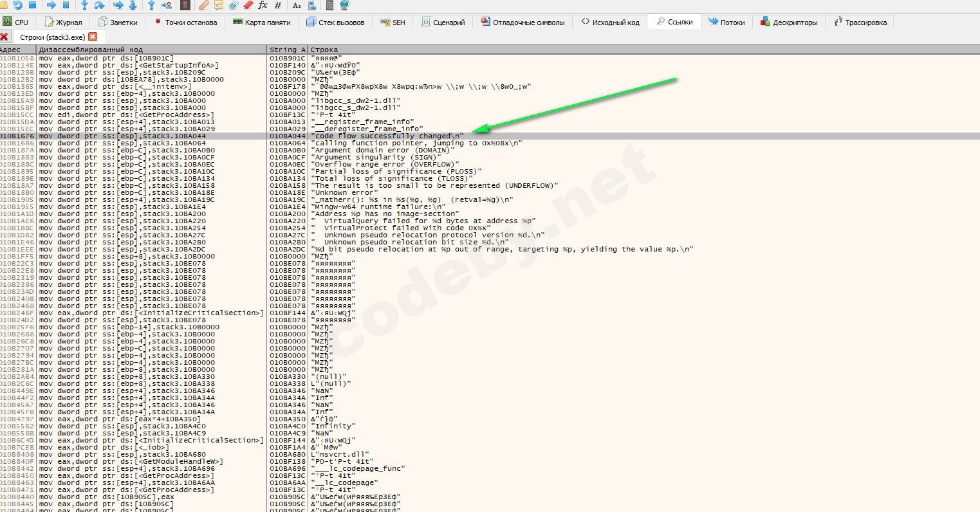The image size is (980, 512).
Task: Click the Step Over toolbar icon
Action: point(100,5)
